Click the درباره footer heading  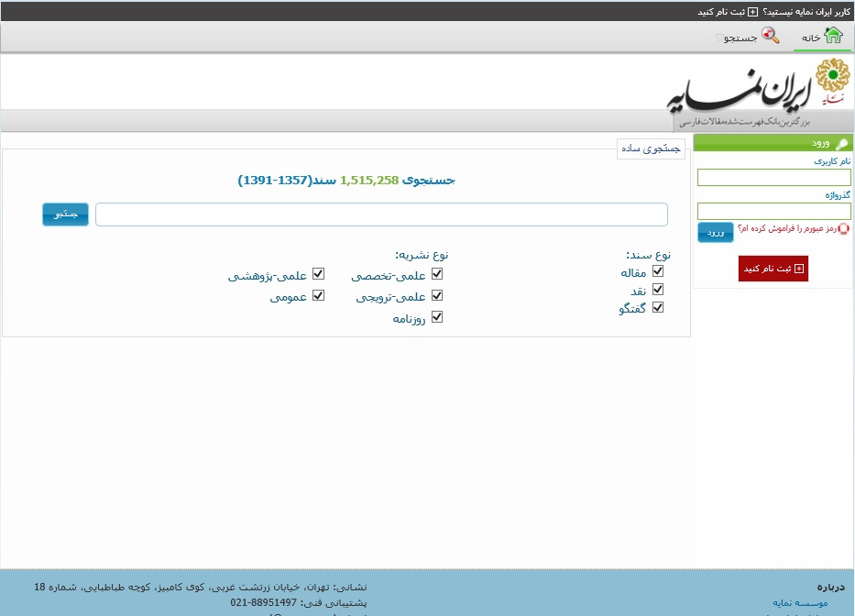coord(830,587)
